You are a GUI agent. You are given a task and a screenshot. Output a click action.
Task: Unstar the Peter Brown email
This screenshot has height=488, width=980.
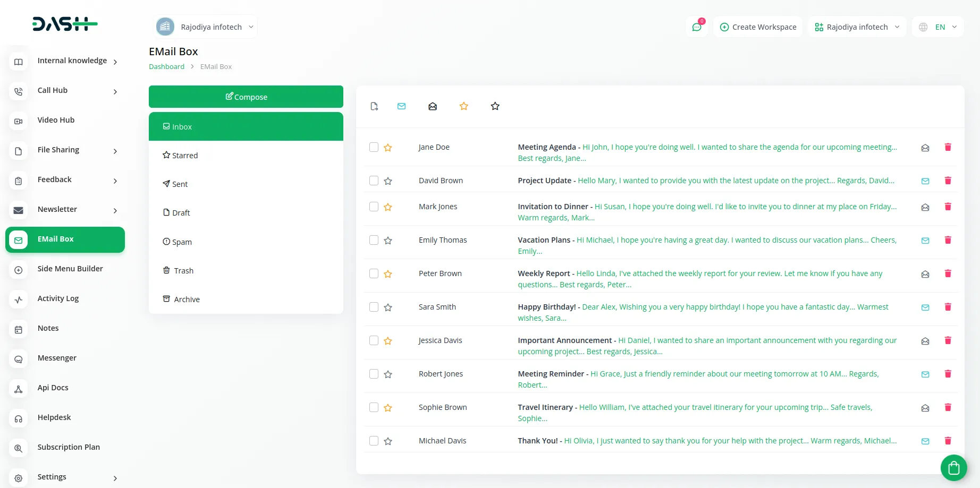(x=388, y=274)
